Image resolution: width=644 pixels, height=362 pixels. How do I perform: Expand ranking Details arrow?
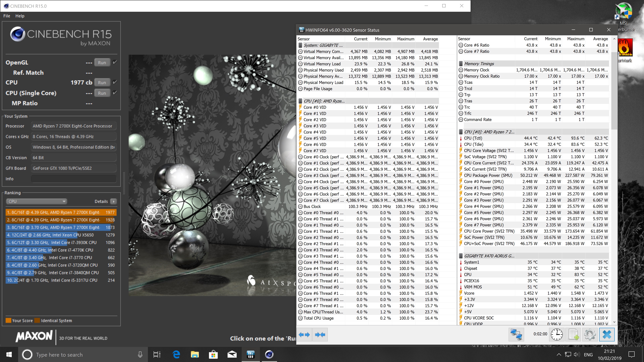114,201
